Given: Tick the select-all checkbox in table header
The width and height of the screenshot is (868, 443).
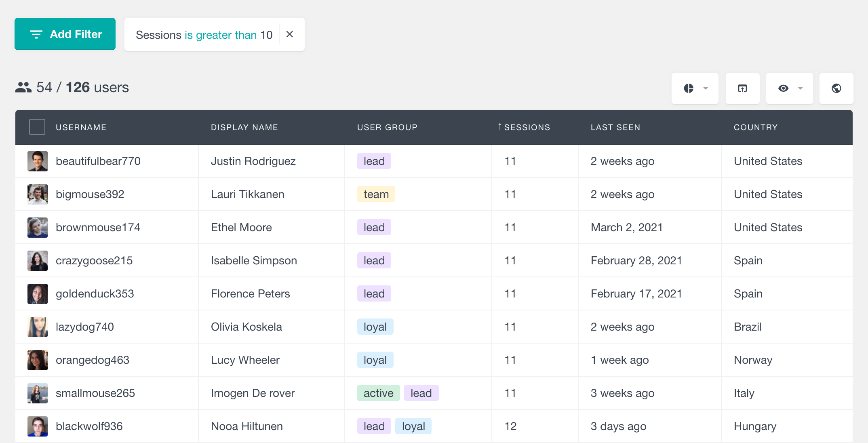Looking at the screenshot, I should click(37, 127).
